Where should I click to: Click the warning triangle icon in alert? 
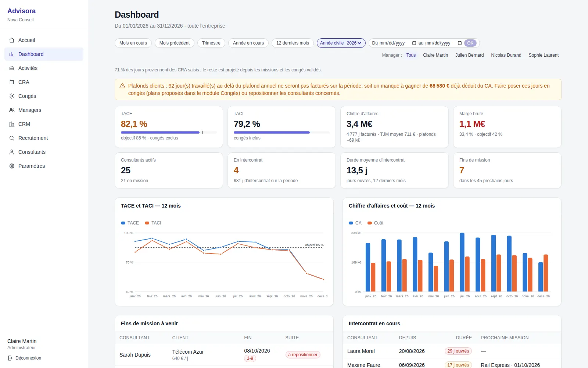pos(122,86)
